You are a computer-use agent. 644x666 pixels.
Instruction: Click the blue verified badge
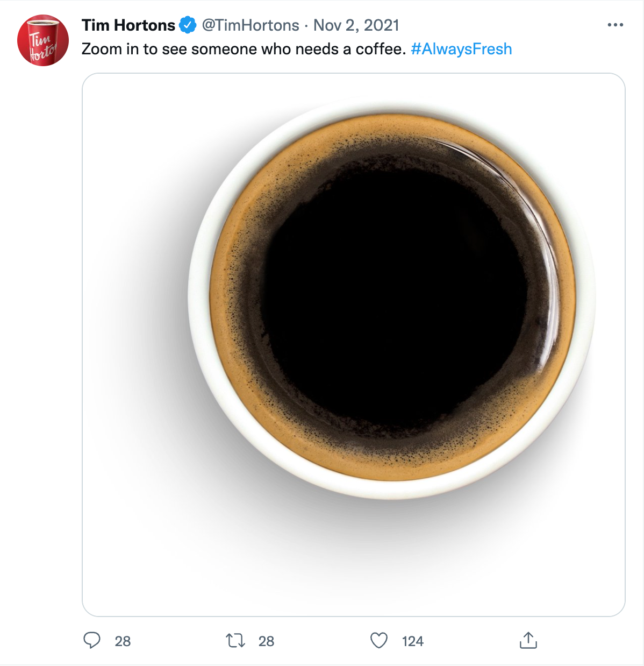point(188,25)
